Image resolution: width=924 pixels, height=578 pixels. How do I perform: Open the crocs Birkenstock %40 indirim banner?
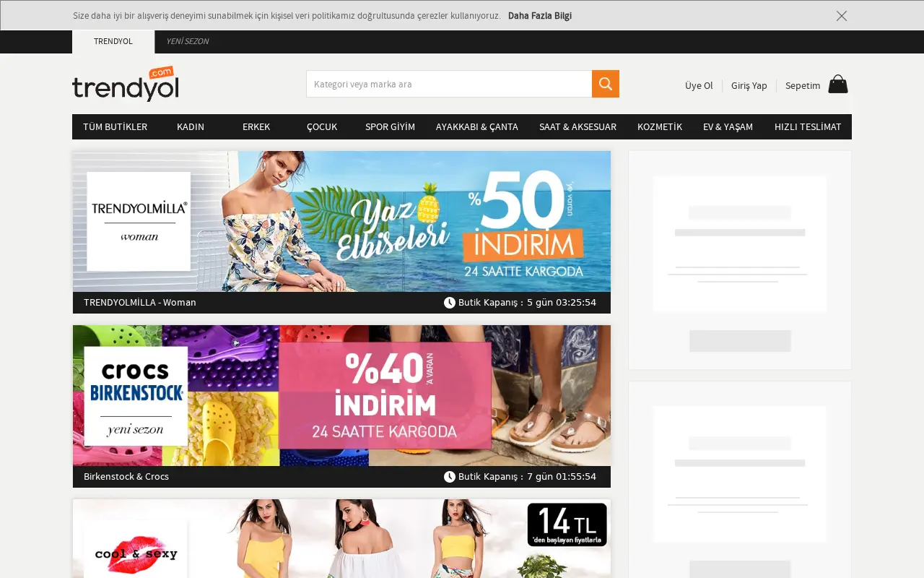tap(341, 395)
